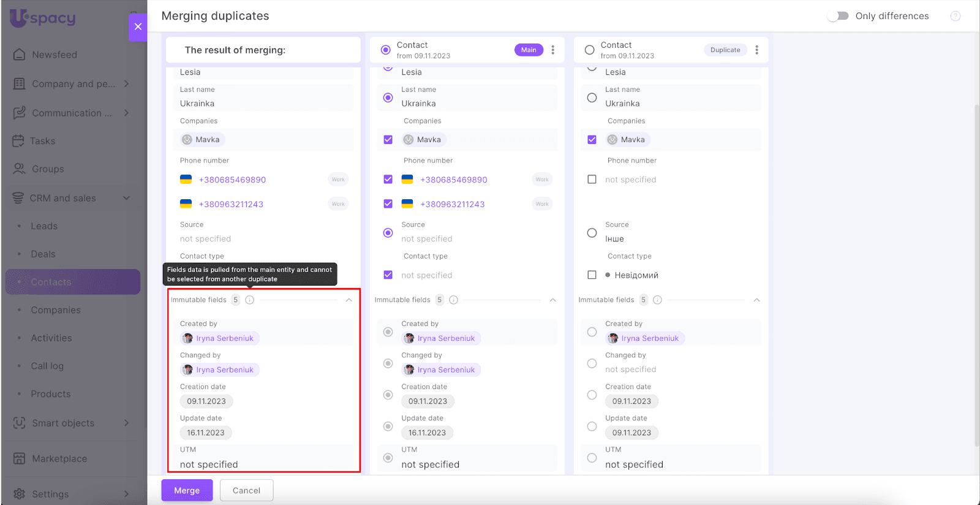Select the Duplicate contact as main radio
The image size is (980, 505).
tap(589, 50)
